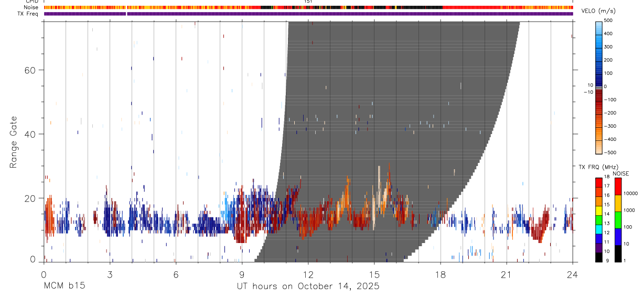Click the green 13–14 MHz frequency swatch
644x297 pixels.
tap(598, 220)
